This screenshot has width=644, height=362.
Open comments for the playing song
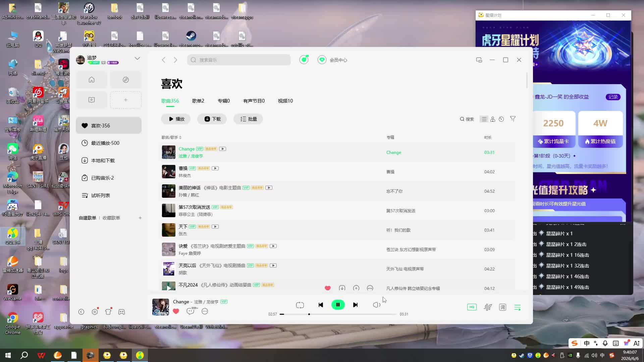(191, 311)
